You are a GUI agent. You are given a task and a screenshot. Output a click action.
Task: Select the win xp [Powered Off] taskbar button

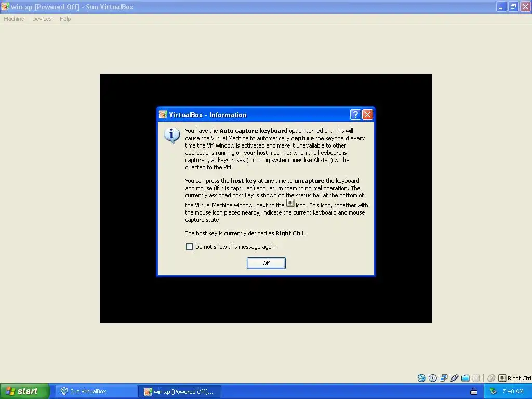(180, 392)
